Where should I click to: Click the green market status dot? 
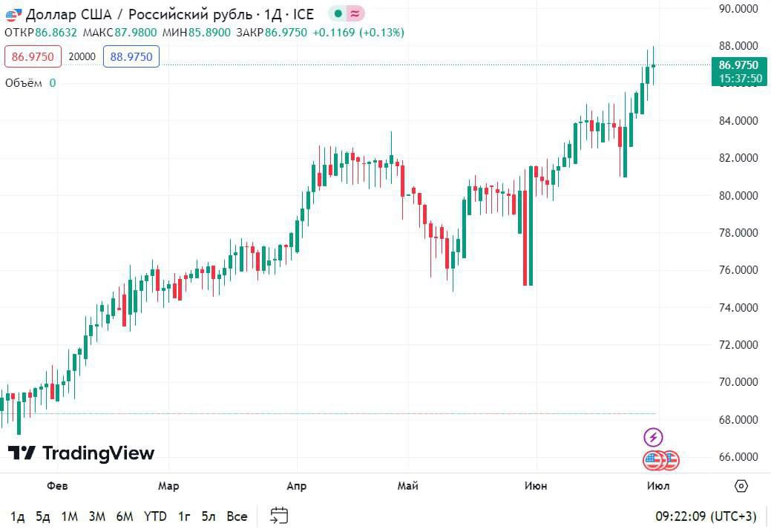tap(338, 14)
